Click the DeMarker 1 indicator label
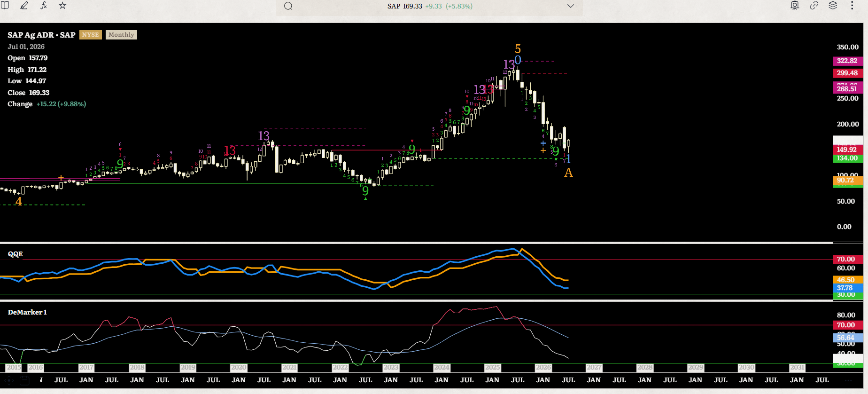 (x=27, y=312)
